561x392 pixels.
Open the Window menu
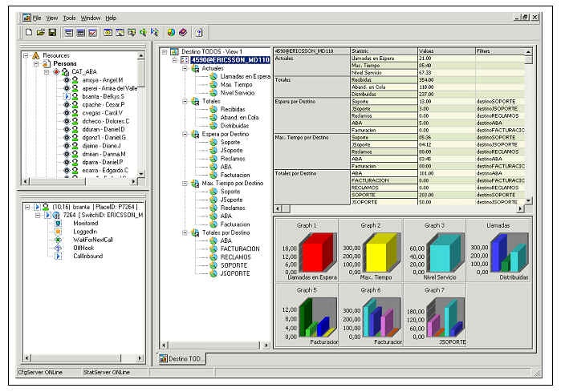click(x=91, y=18)
